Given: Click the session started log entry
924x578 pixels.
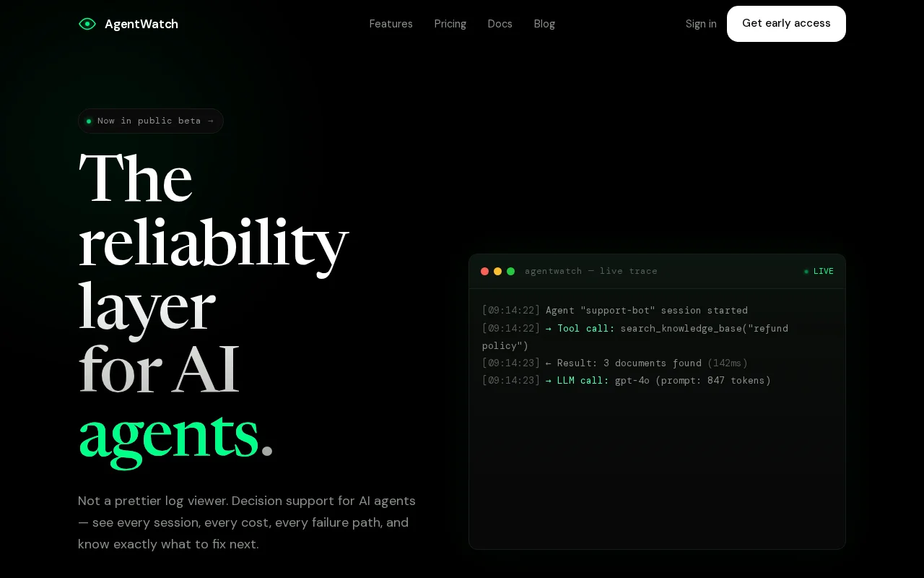Looking at the screenshot, I should coord(615,311).
